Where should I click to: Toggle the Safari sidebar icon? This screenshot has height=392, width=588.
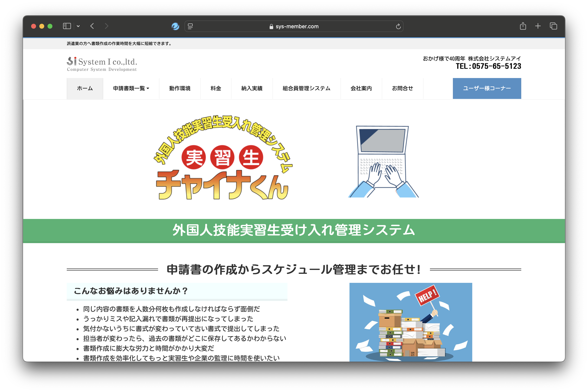click(67, 26)
